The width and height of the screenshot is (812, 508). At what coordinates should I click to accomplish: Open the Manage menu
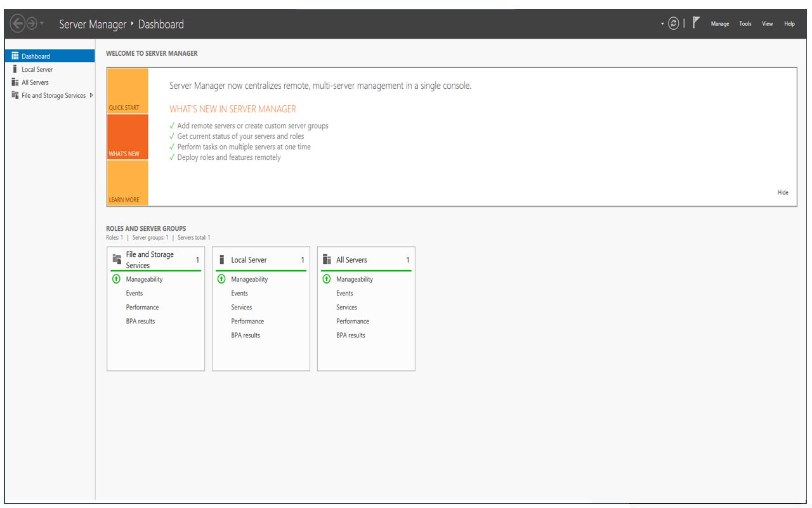point(720,24)
